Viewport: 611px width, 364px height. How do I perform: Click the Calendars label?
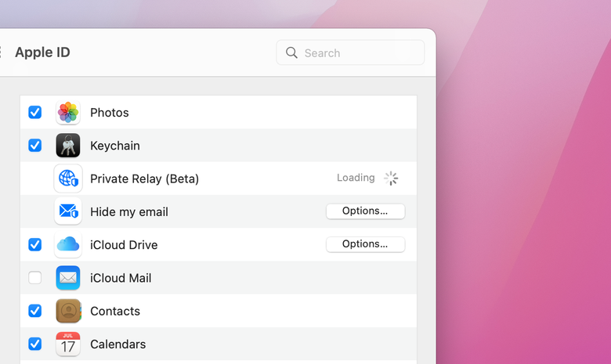tap(118, 344)
